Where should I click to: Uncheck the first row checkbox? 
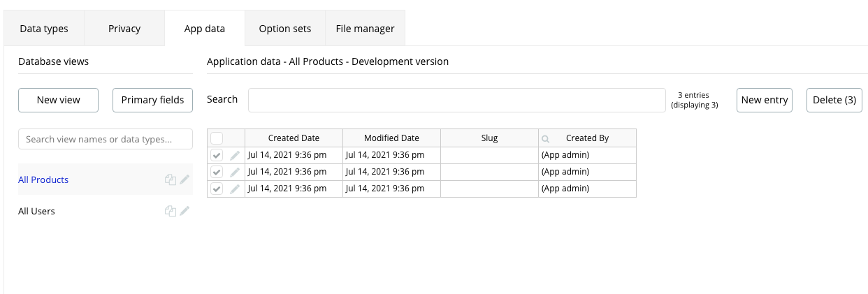[217, 155]
